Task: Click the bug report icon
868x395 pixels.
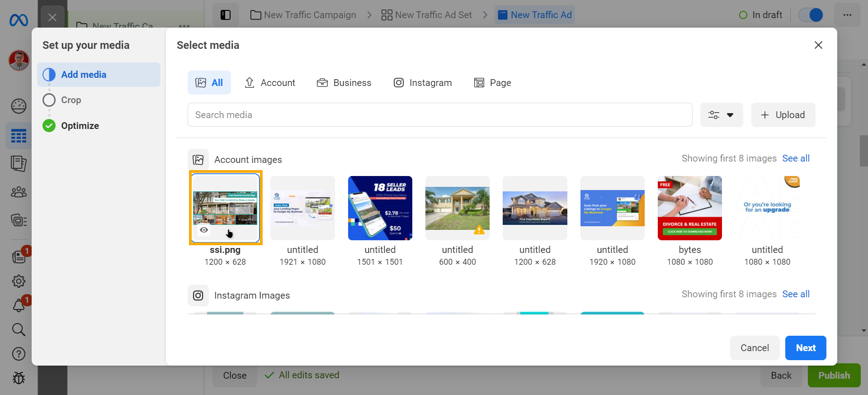Action: pyautogui.click(x=19, y=378)
